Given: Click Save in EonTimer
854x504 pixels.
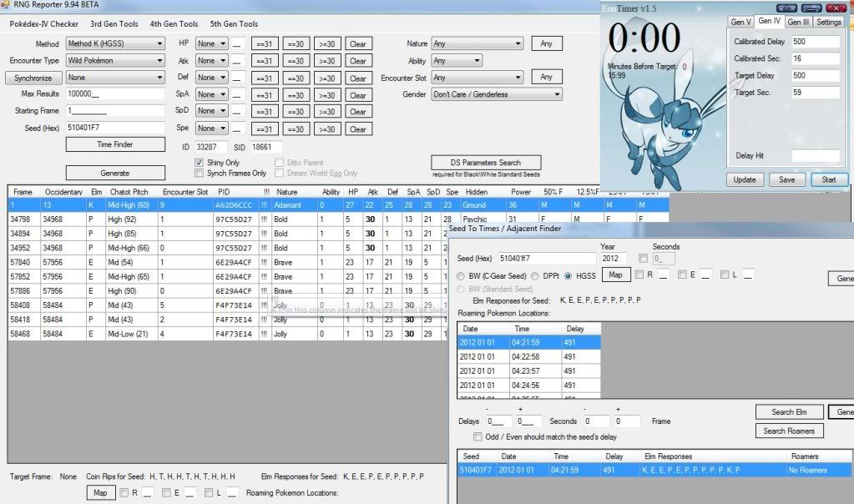Looking at the screenshot, I should click(786, 179).
